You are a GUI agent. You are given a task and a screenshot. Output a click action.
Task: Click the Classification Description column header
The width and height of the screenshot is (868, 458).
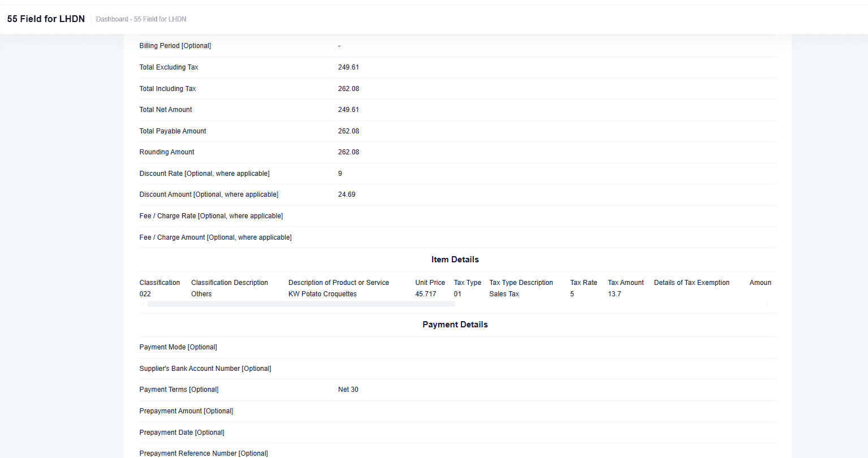(229, 283)
